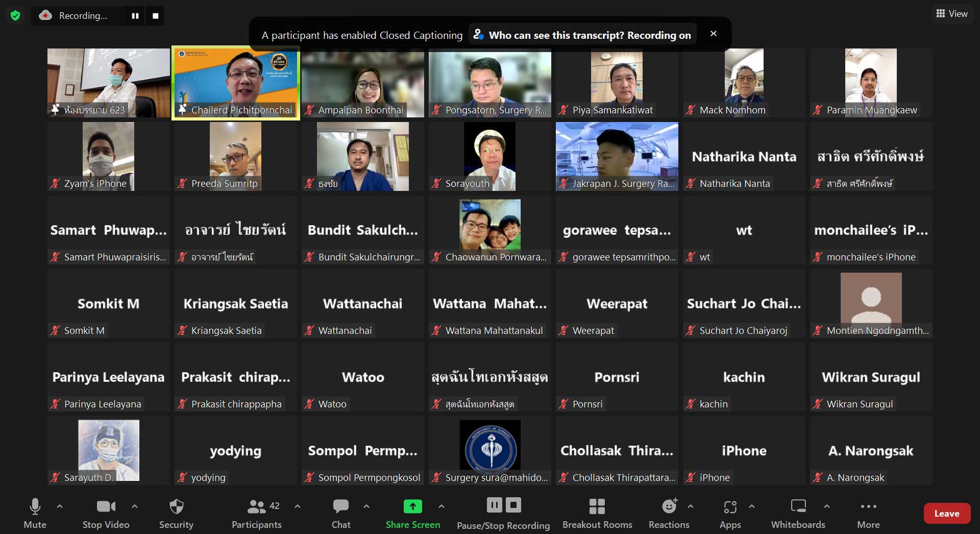980x534 pixels.
Task: Expand the share screen options arrow
Action: pyautogui.click(x=442, y=506)
